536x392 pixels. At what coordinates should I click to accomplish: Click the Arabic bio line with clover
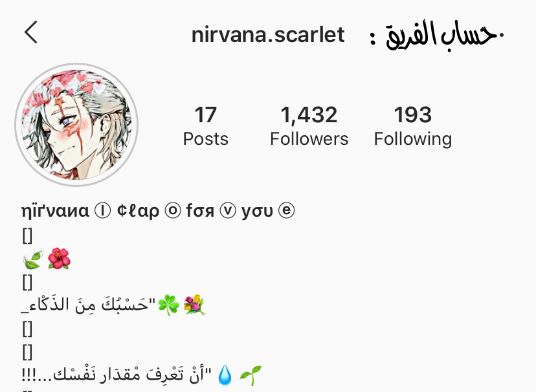113,305
